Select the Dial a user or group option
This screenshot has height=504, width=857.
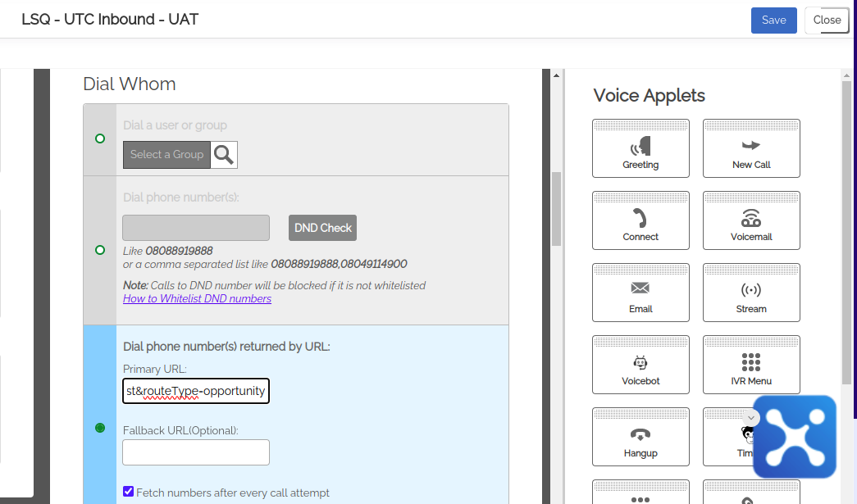(100, 138)
